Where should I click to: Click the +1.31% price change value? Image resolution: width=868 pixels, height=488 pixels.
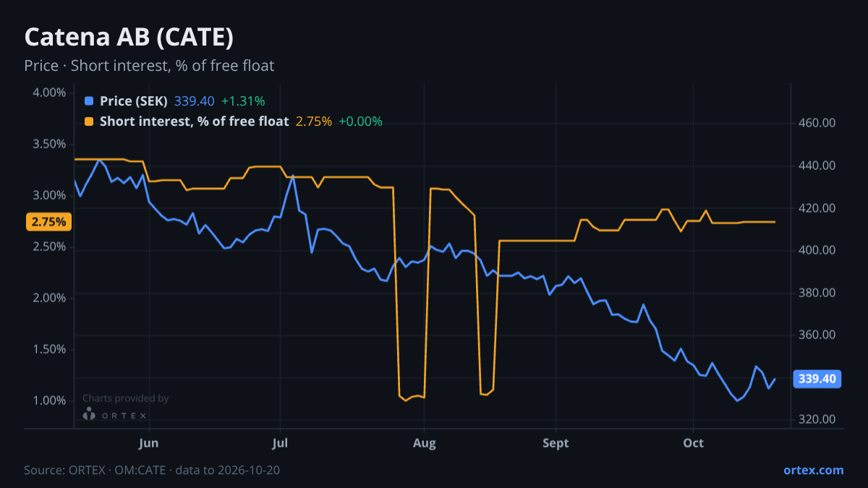pyautogui.click(x=243, y=101)
